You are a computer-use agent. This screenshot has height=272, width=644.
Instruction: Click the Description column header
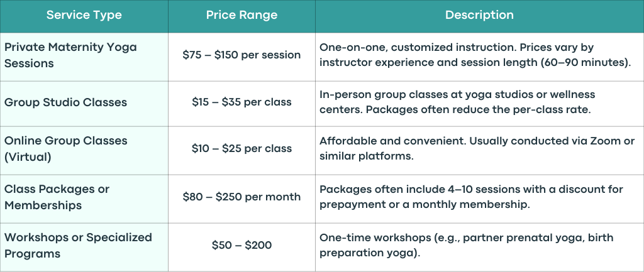pyautogui.click(x=479, y=16)
